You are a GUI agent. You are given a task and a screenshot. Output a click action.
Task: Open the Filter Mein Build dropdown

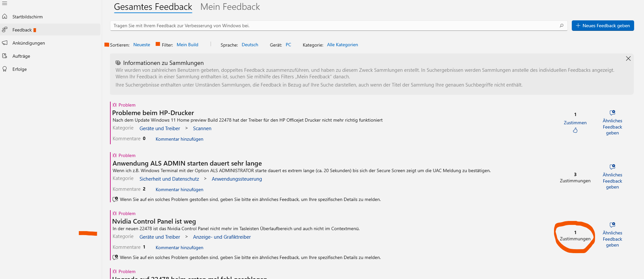point(188,45)
